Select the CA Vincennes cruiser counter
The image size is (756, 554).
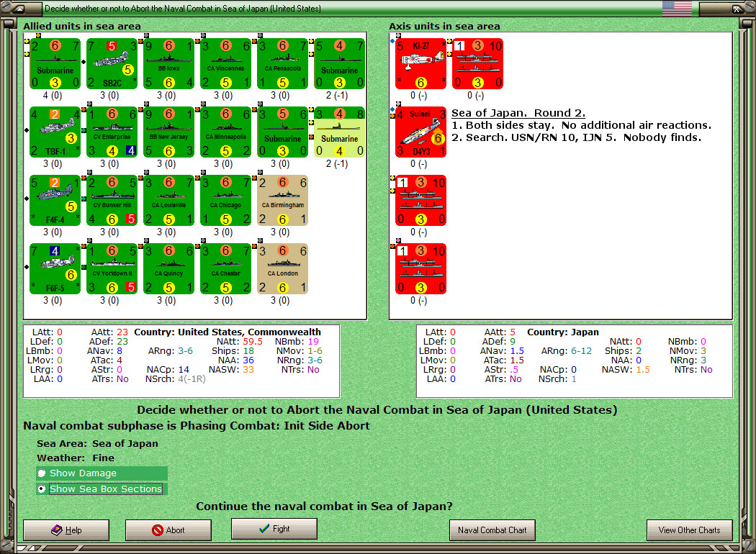click(x=225, y=63)
